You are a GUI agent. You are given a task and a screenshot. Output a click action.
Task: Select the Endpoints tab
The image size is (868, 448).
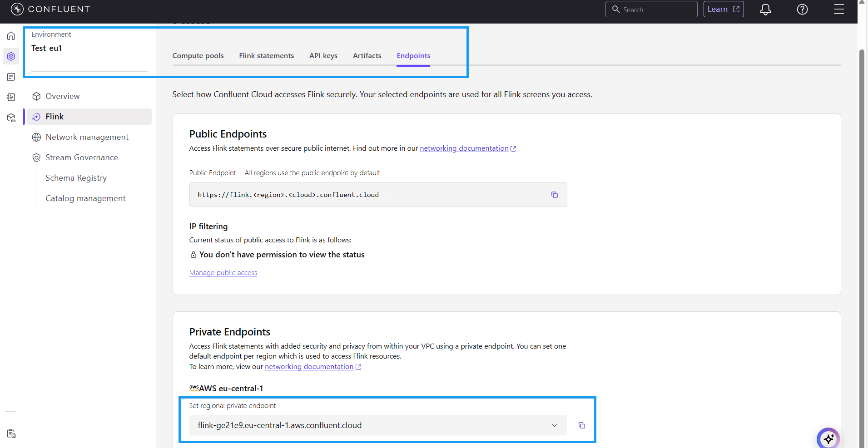coord(413,56)
